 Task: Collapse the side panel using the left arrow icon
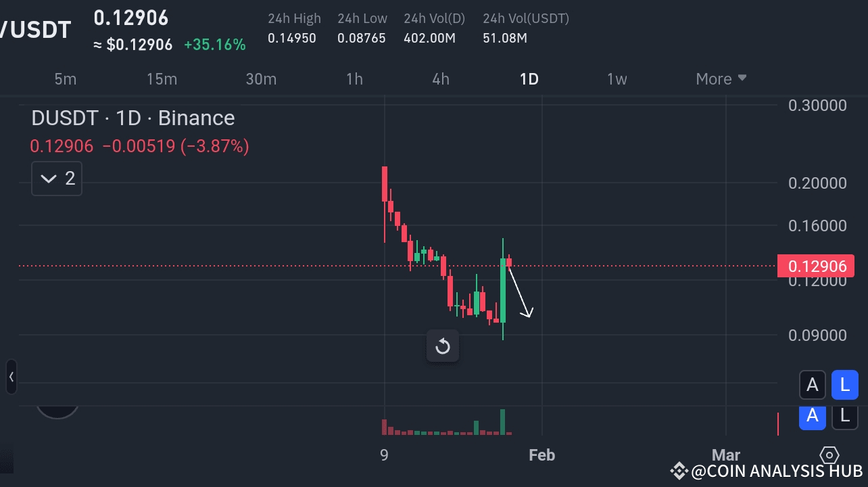click(11, 377)
